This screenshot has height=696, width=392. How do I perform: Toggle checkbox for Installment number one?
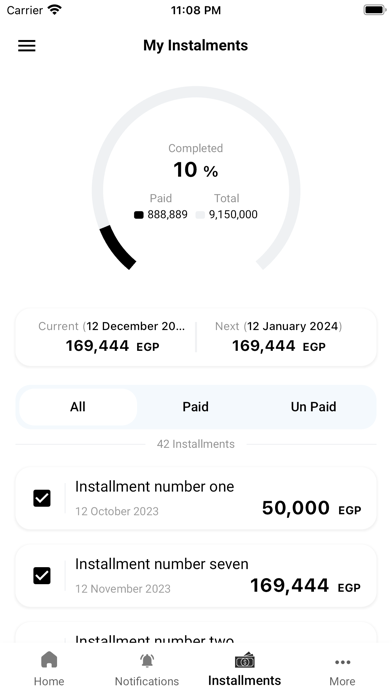[x=42, y=498]
